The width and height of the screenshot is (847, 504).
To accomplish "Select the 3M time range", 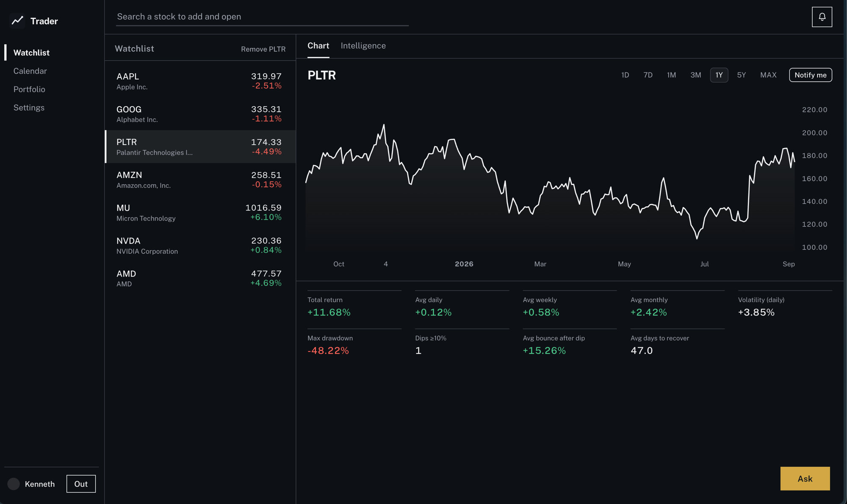I will click(696, 75).
